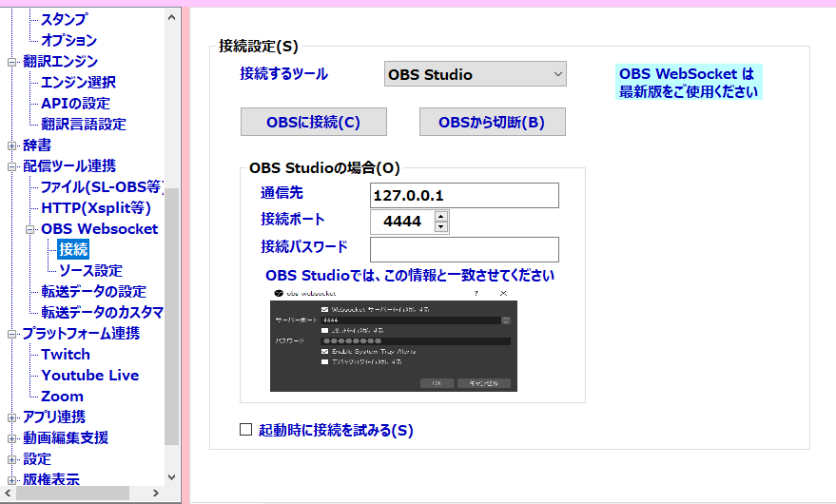Click the tree's vertical scrollbar thumb

coord(172,317)
